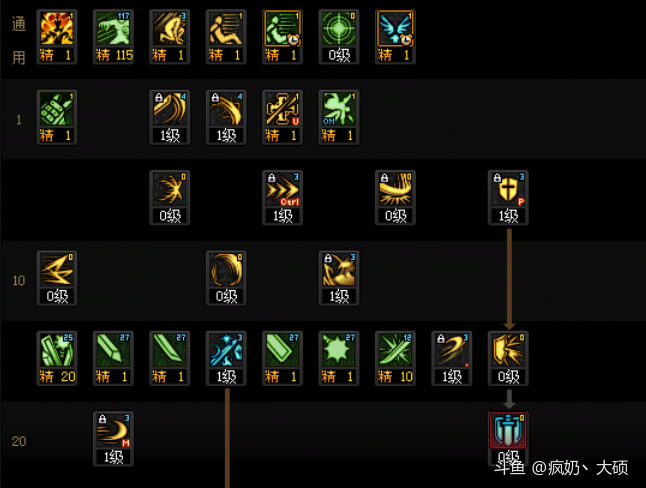Select the blue sword armor skill with red border
This screenshot has height=488, width=646.
(508, 430)
